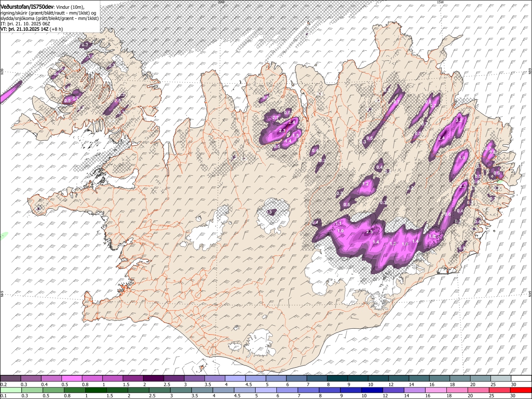Viewport: 532px width, 399px height.
Task: Click the rain scale swatch between 25 and 30
Action: [x=500, y=390]
